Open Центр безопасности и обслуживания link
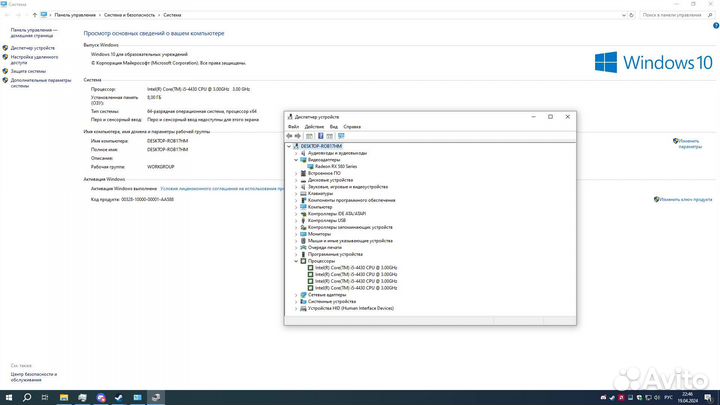This screenshot has width=720, height=405. pos(34,377)
